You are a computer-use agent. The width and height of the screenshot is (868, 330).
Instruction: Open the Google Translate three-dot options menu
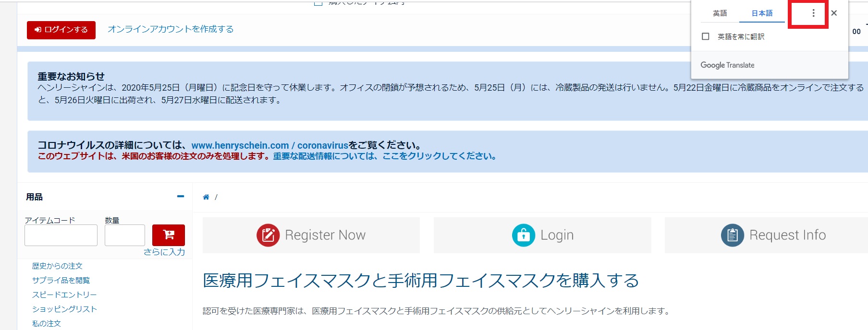813,13
